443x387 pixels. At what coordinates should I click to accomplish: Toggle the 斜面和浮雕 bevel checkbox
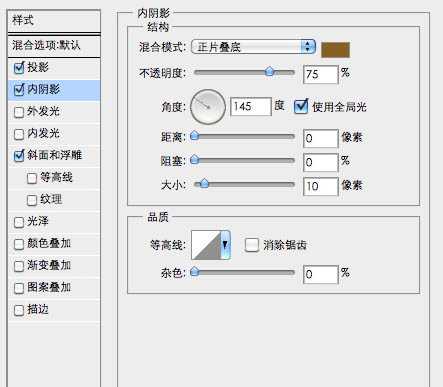[x=19, y=156]
